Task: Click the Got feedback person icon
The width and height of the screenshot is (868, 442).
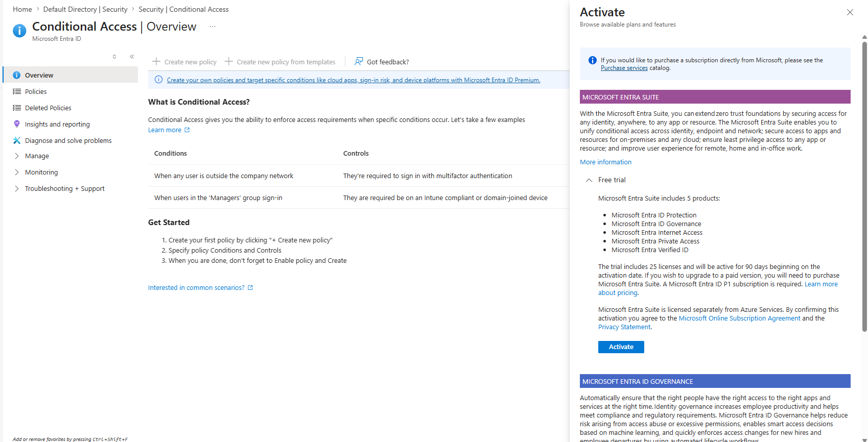Action: (x=359, y=61)
